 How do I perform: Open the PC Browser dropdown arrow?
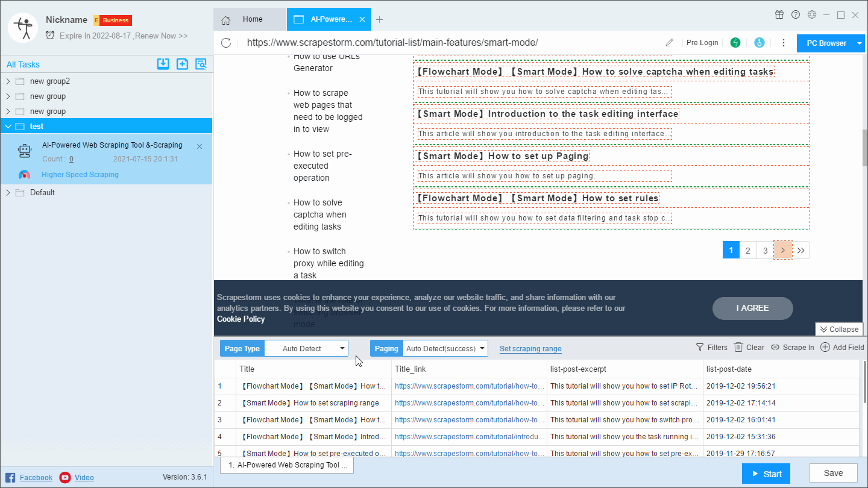(860, 43)
